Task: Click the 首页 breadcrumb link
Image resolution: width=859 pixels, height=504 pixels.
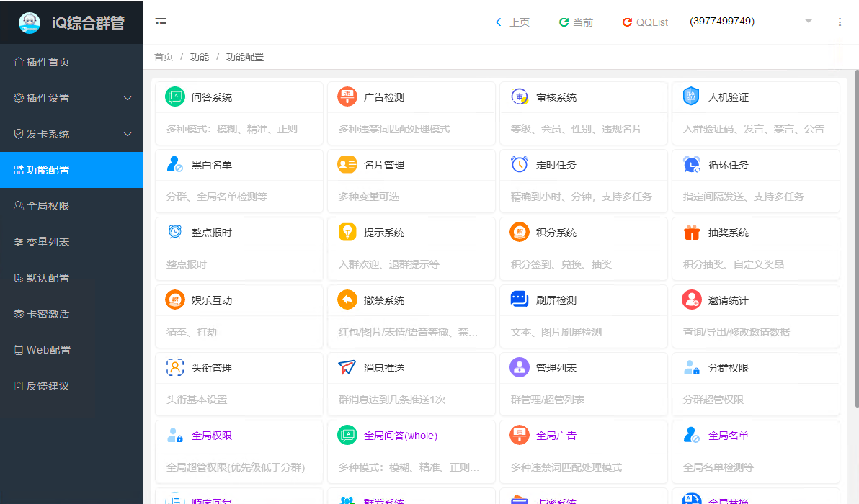Action: pyautogui.click(x=164, y=57)
